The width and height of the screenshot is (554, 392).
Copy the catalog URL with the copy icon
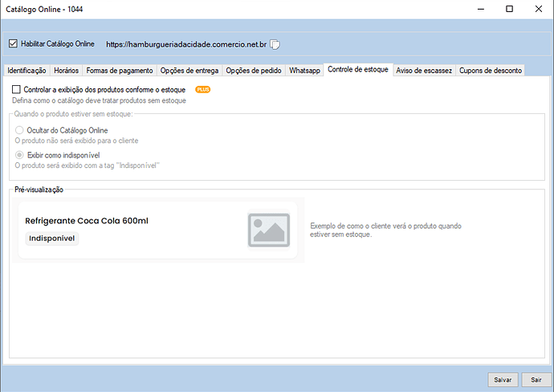pyautogui.click(x=275, y=44)
